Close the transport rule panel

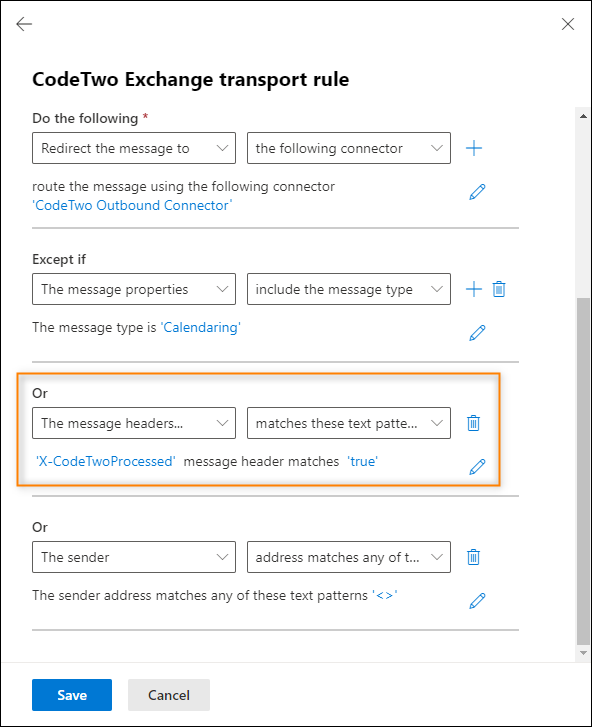tap(567, 24)
